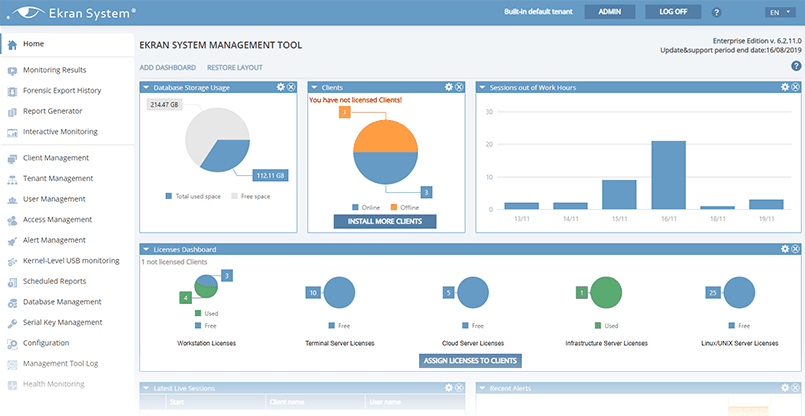Open settings gear of Database Storage Usage widget
805x416 pixels.
(281, 87)
